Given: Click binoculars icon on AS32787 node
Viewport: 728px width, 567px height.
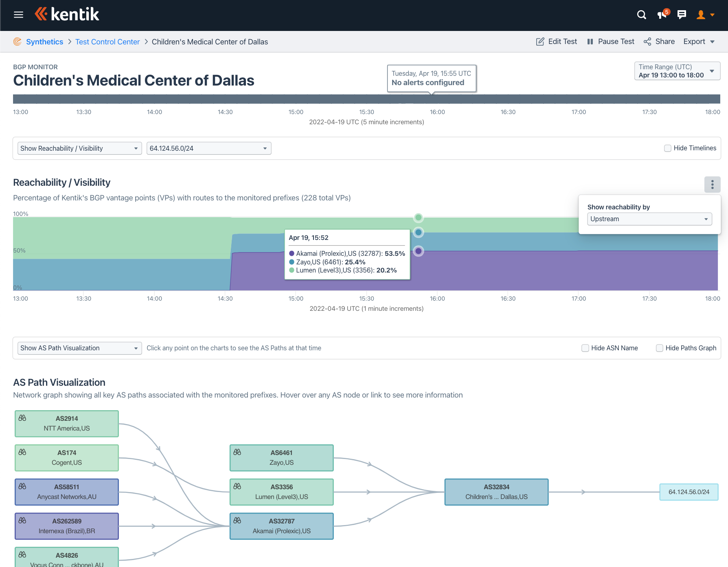Looking at the screenshot, I should coord(237,521).
